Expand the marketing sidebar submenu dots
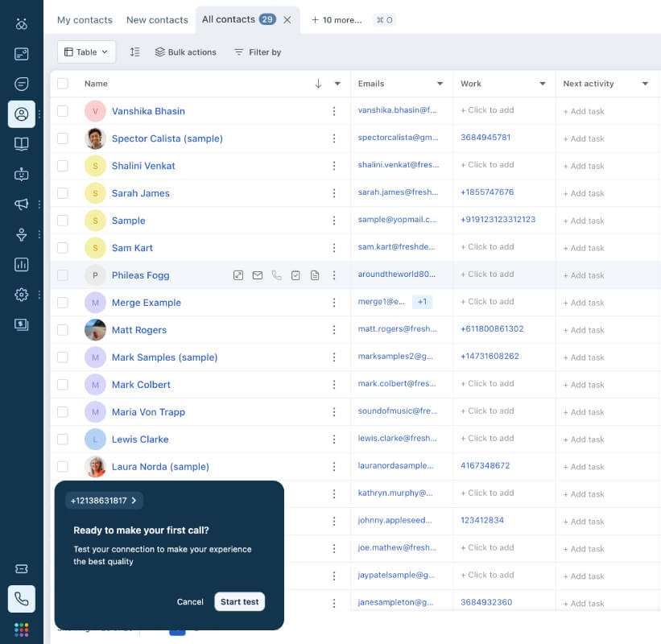 click(39, 204)
